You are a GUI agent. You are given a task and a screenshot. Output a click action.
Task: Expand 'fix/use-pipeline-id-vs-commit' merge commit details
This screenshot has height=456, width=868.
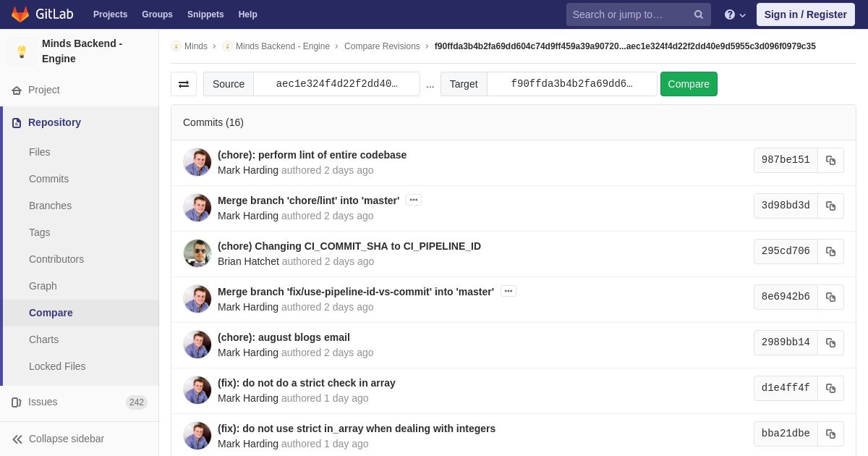pyautogui.click(x=509, y=292)
